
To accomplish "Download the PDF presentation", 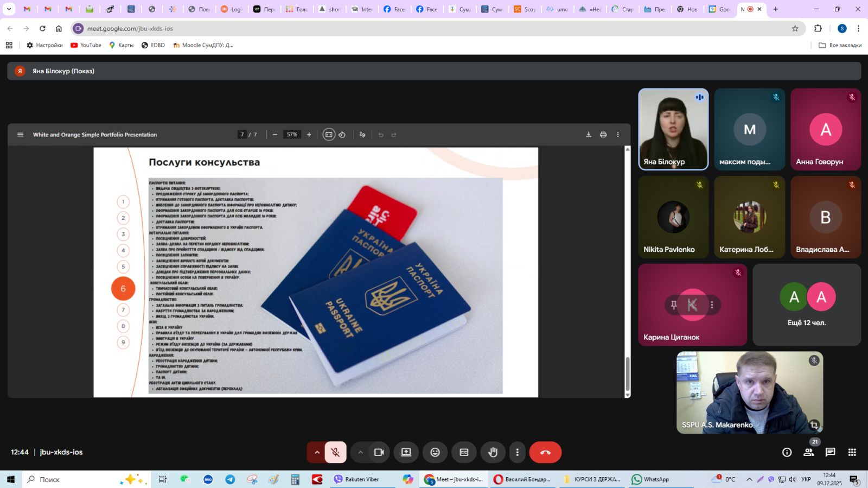I will pos(589,135).
